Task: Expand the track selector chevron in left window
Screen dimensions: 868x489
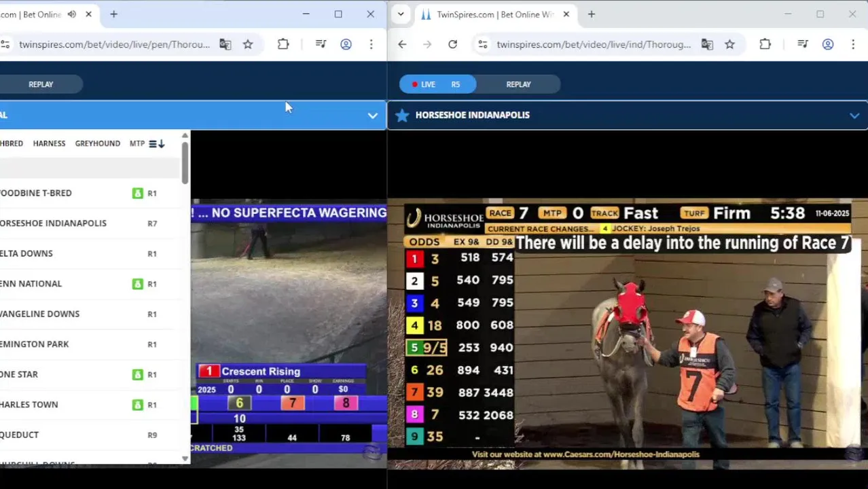Action: click(x=372, y=115)
